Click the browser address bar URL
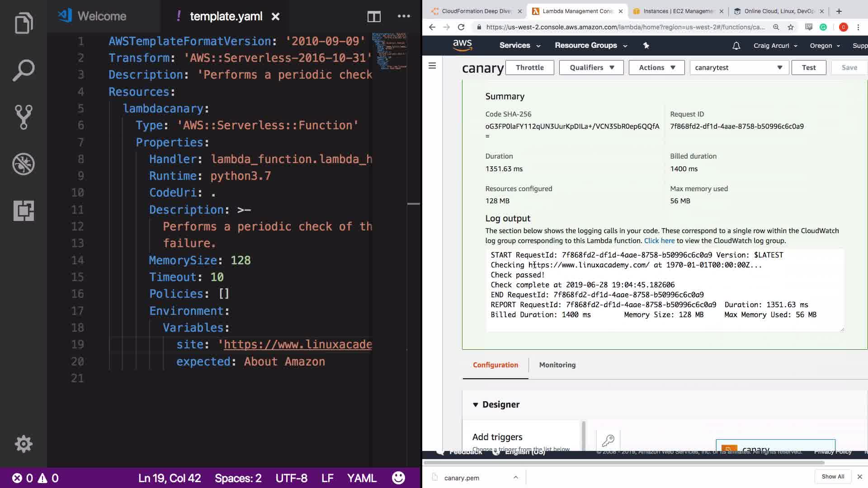This screenshot has height=488, width=868. click(625, 27)
